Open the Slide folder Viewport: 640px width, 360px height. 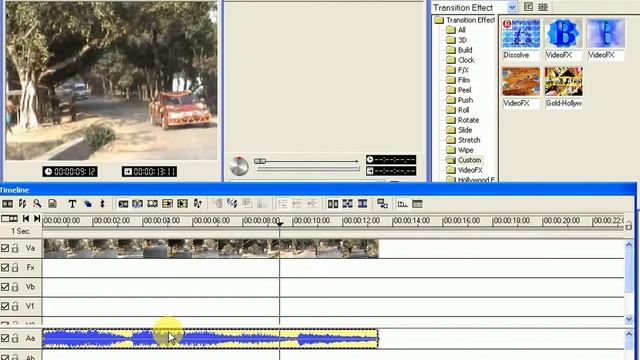click(459, 130)
